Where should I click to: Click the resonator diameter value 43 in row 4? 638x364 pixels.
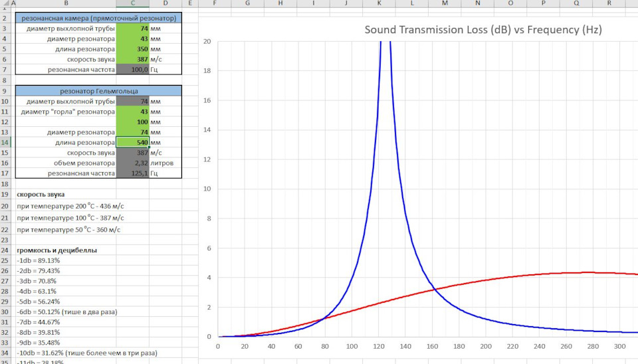tap(133, 39)
